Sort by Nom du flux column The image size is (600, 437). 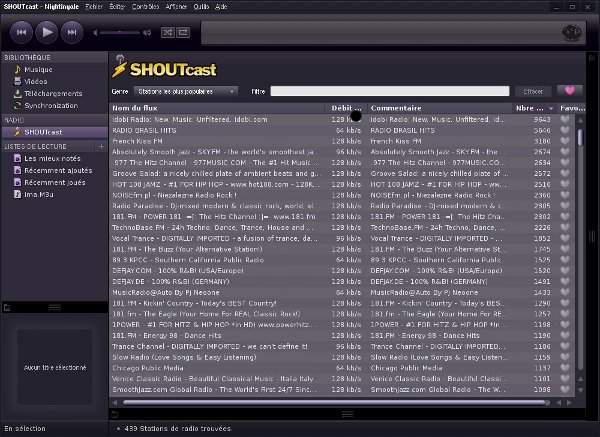coord(217,108)
